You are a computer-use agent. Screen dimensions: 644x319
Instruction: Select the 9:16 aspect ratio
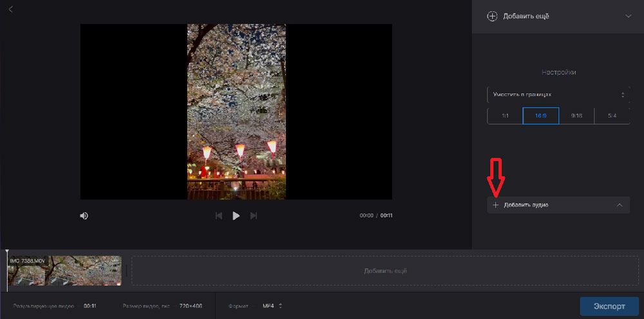pos(576,116)
